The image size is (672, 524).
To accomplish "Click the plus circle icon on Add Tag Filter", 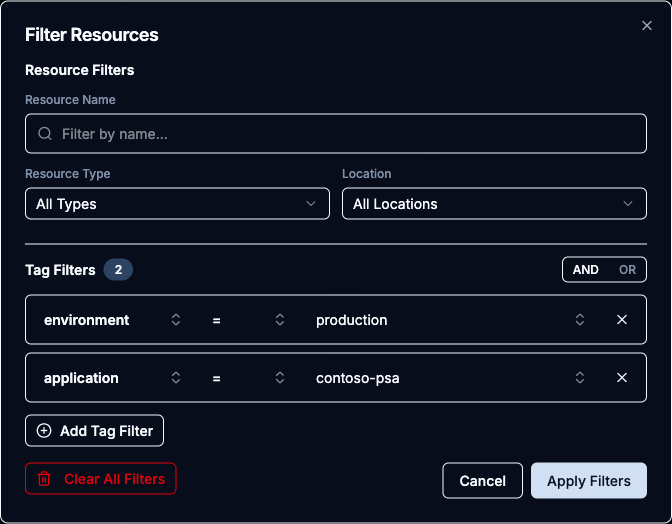I will point(44,431).
